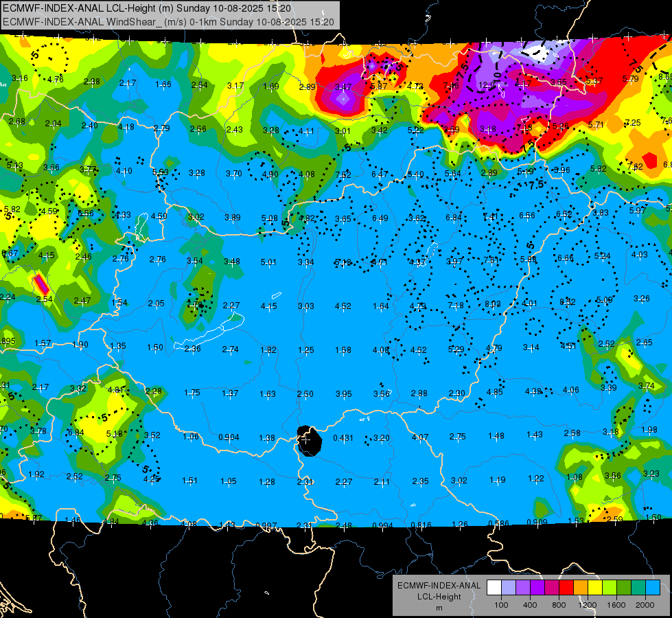Click the legend label 1600
The height and width of the screenshot is (618, 672).
616,605
